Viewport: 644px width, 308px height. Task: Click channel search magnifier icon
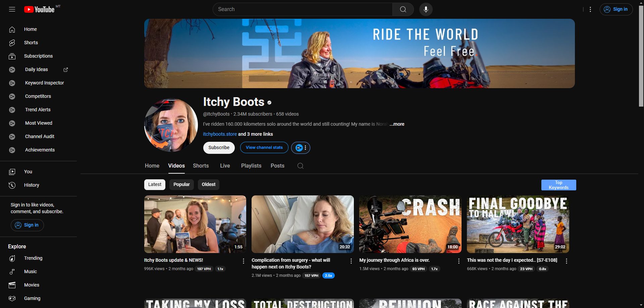click(x=301, y=166)
